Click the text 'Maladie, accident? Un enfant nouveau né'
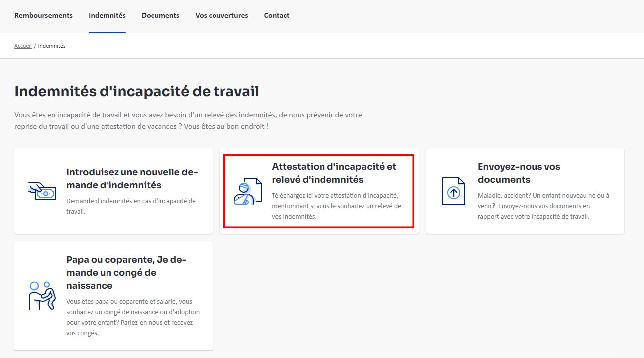This screenshot has height=358, width=644. click(543, 206)
